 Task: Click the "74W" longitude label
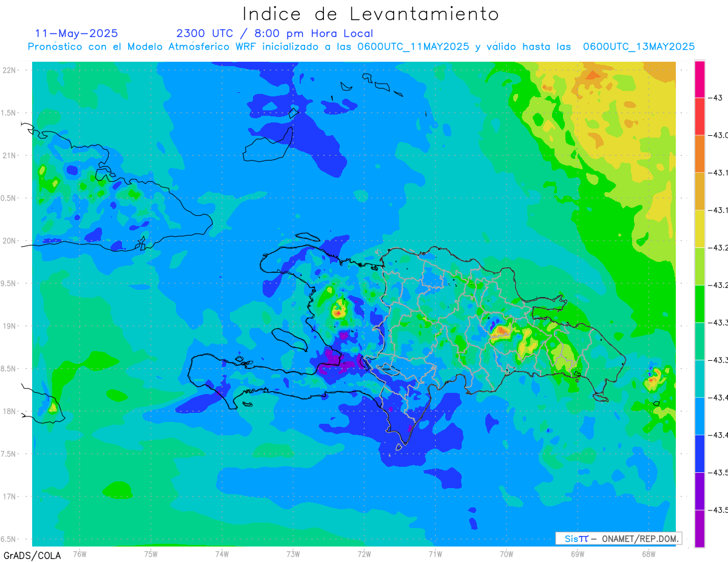(222, 554)
